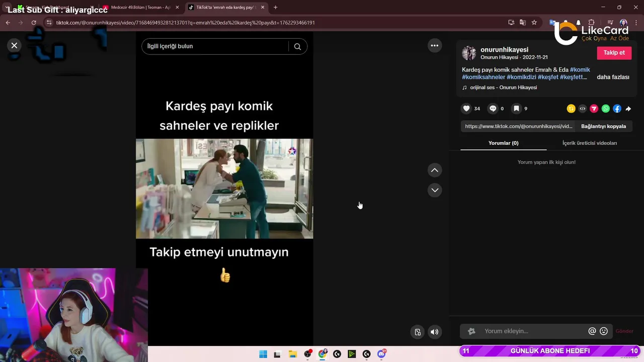This screenshot has width=644, height=362.
Task: View site information icon in address bar
Action: 49,23
